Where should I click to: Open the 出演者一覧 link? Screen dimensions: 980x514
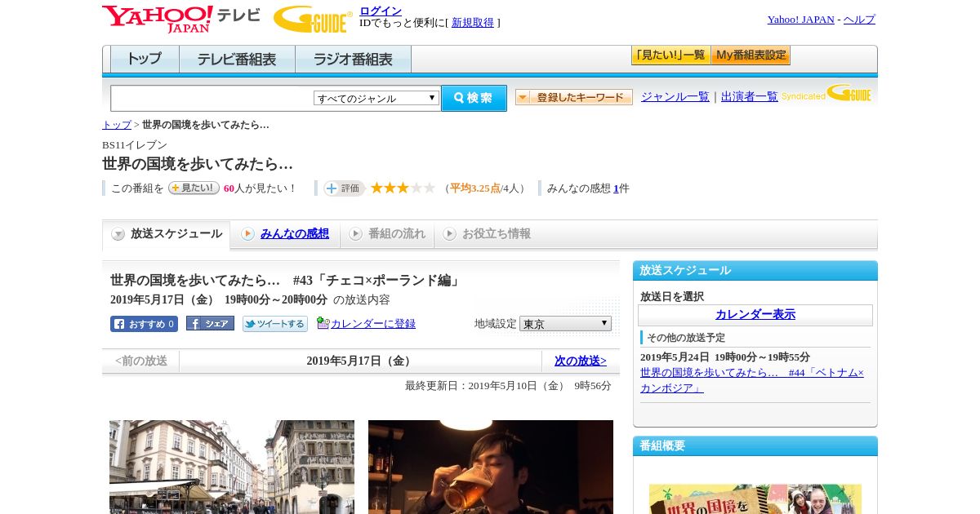pos(750,96)
